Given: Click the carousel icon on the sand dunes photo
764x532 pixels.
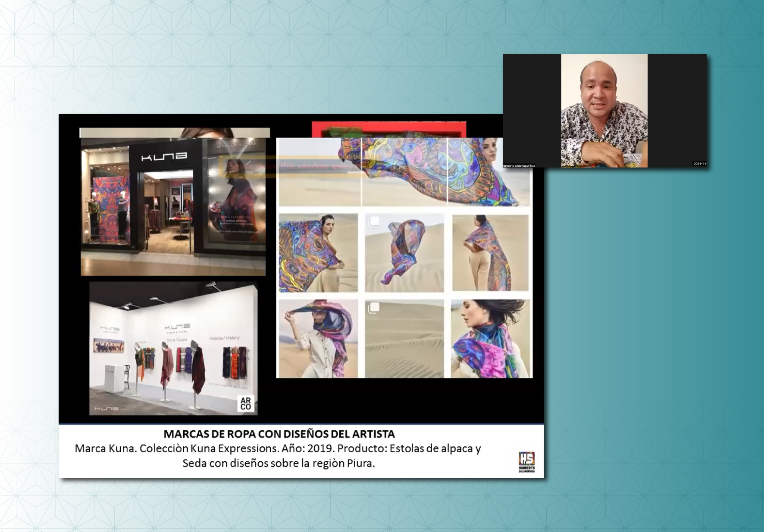Looking at the screenshot, I should [x=374, y=307].
